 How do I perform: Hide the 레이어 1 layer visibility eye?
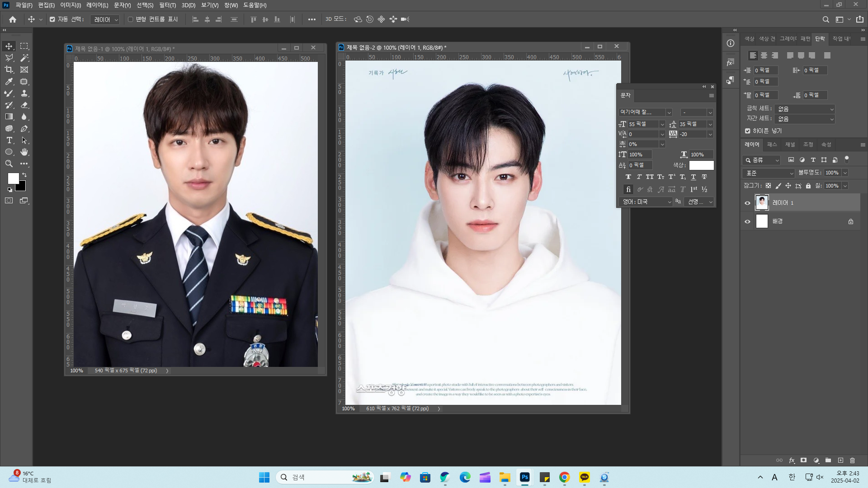[747, 203]
